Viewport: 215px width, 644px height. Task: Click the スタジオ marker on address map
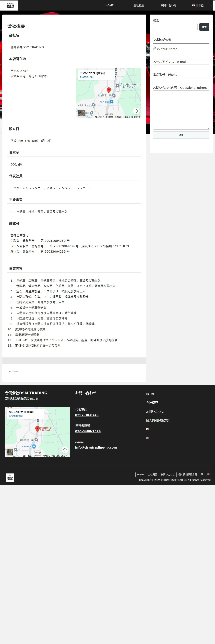(x=93, y=105)
